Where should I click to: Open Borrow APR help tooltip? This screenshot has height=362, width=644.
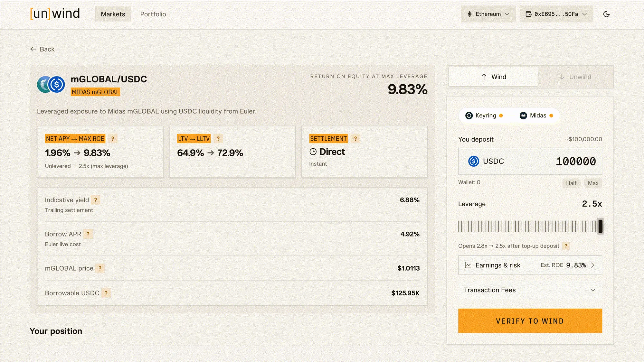coord(88,234)
